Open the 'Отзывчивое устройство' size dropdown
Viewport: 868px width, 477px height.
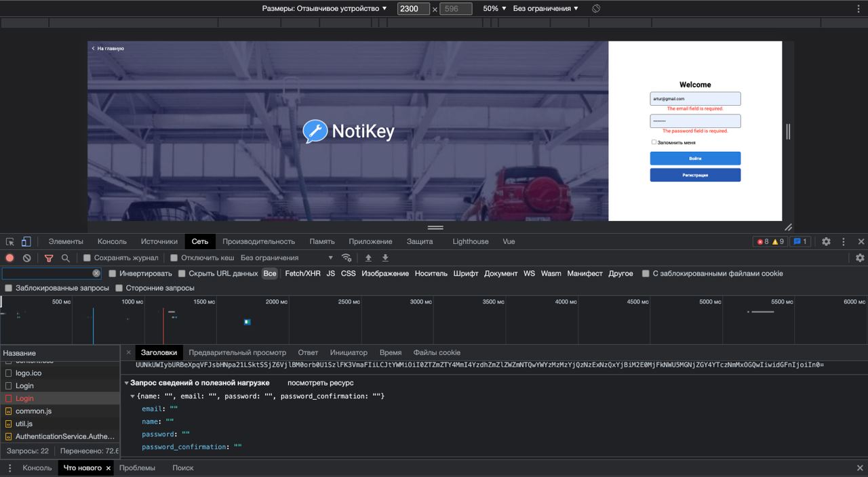[325, 9]
